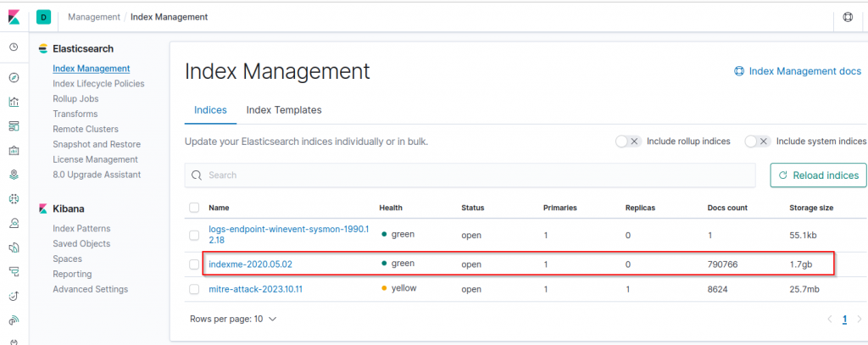Click the Recently viewed clock icon
The height and width of the screenshot is (345, 868).
coord(14,47)
